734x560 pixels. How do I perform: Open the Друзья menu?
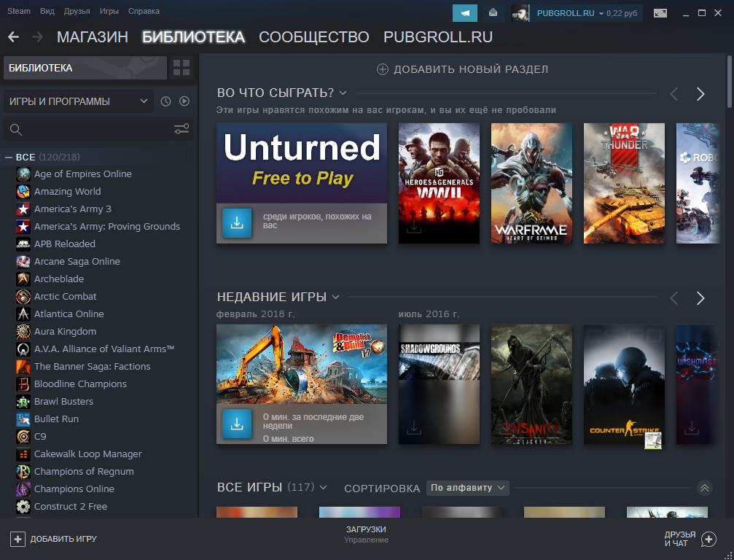77,11
